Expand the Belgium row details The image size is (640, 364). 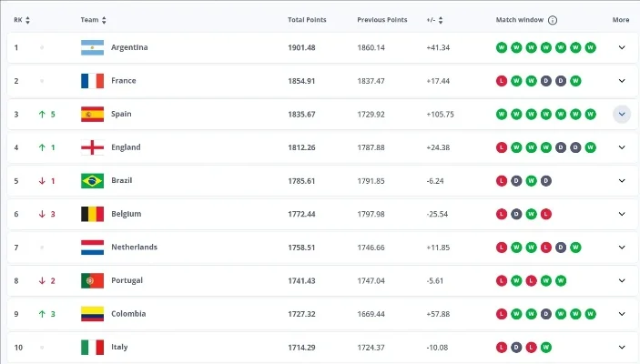tap(622, 214)
